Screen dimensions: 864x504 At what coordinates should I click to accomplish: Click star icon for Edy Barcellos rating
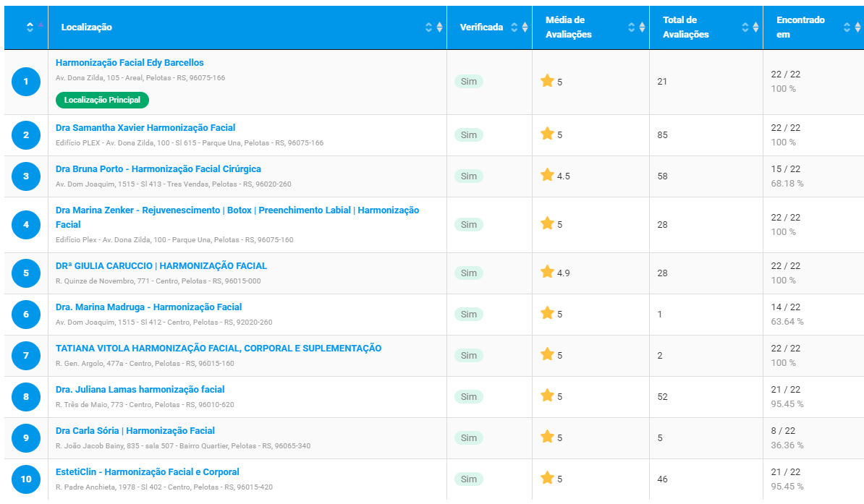tap(547, 82)
